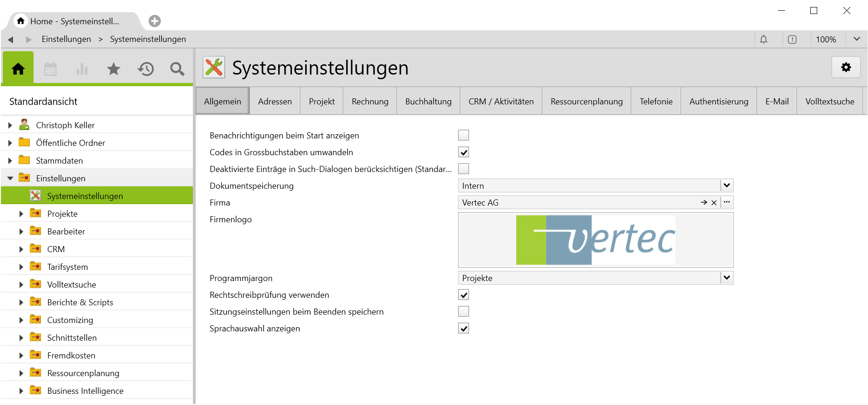Image resolution: width=868 pixels, height=405 pixels.
Task: Open the Dokumentspeicherung dropdown
Action: 726,185
